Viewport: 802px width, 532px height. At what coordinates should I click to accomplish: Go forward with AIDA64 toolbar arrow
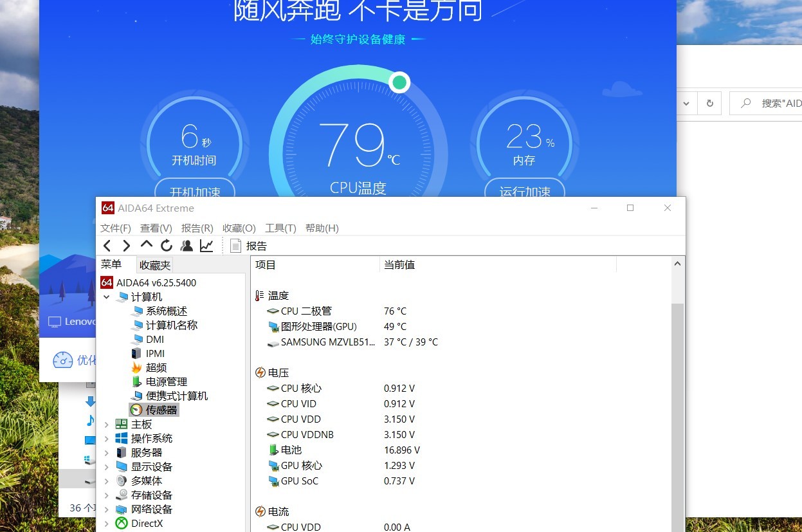pos(127,245)
